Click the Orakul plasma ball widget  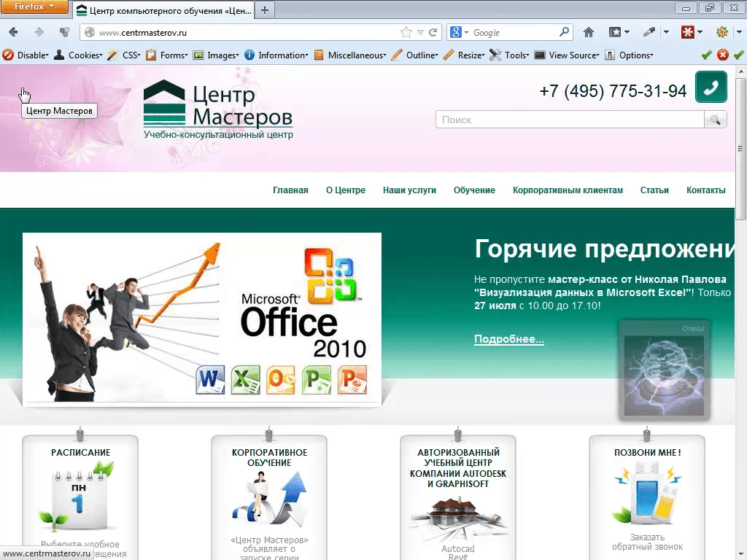point(664,370)
